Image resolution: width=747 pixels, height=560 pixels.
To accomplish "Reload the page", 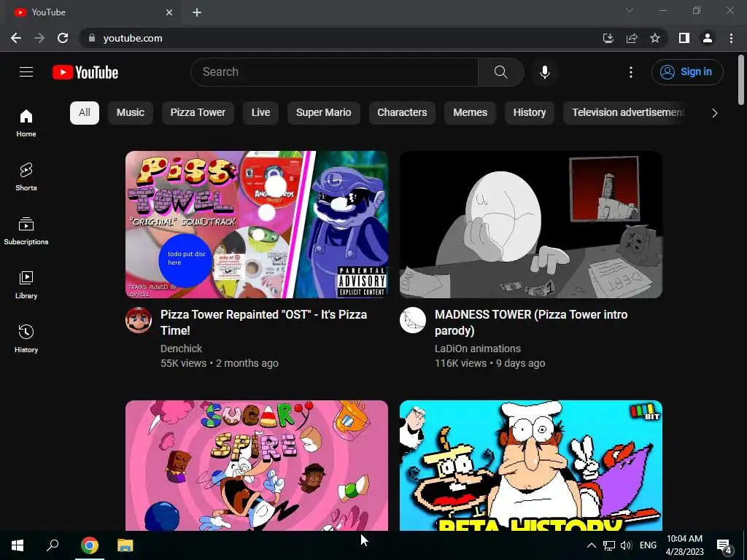I will pos(63,38).
